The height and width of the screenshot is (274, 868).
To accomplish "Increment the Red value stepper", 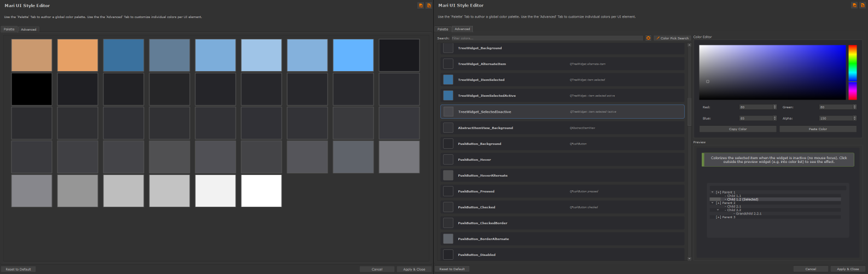I will (x=774, y=106).
